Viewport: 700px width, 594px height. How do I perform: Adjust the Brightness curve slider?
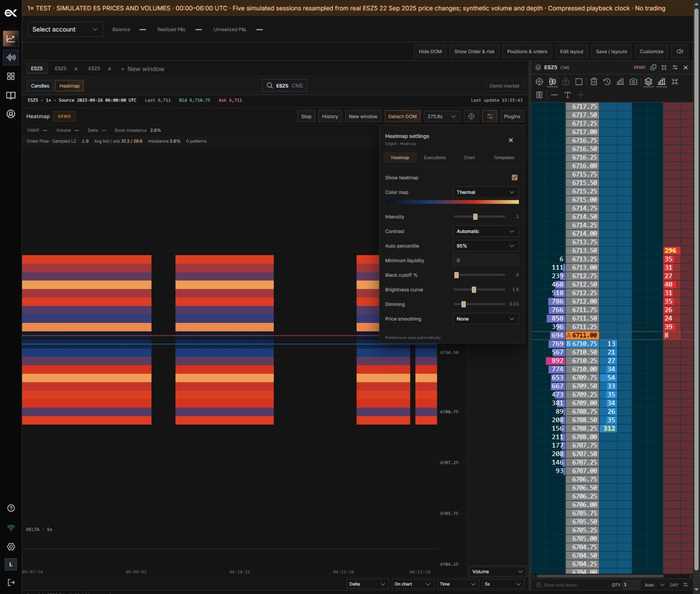pos(479,290)
